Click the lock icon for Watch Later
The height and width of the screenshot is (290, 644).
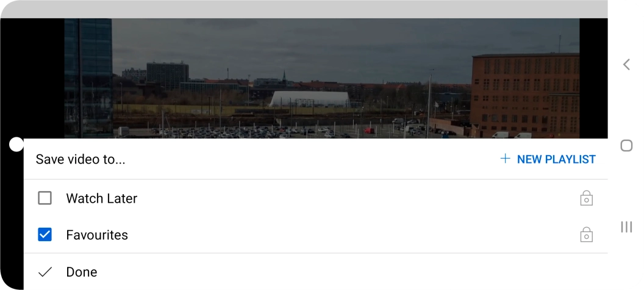[586, 198]
